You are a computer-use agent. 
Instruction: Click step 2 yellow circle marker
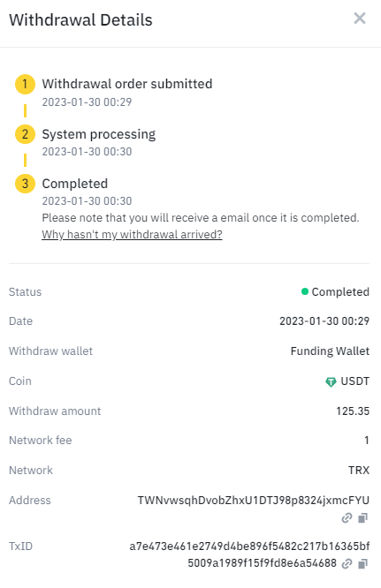pyautogui.click(x=25, y=134)
